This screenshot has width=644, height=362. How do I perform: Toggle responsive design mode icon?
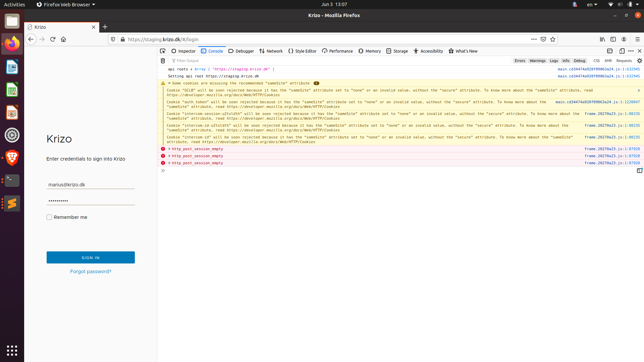pos(622,51)
